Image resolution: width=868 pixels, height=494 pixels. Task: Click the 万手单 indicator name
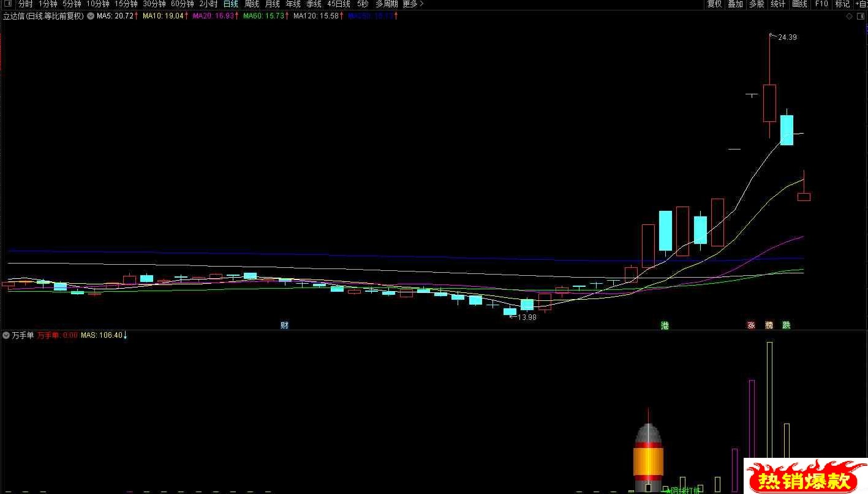click(x=23, y=335)
